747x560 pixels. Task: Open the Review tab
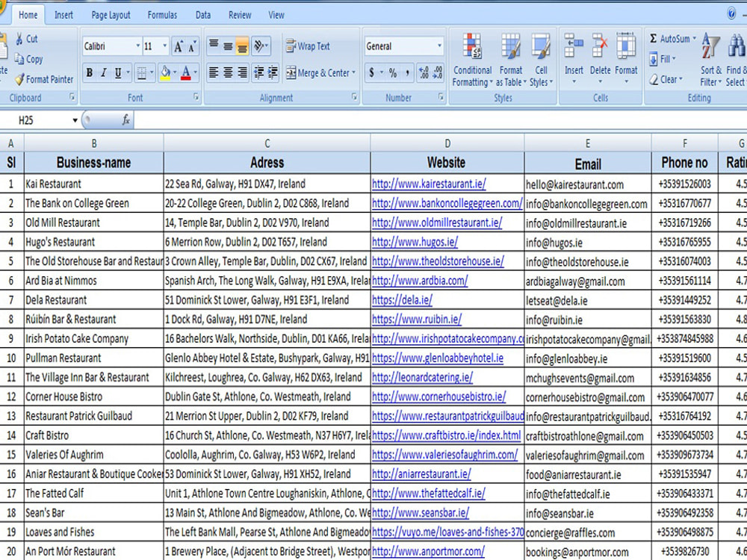pos(240,15)
